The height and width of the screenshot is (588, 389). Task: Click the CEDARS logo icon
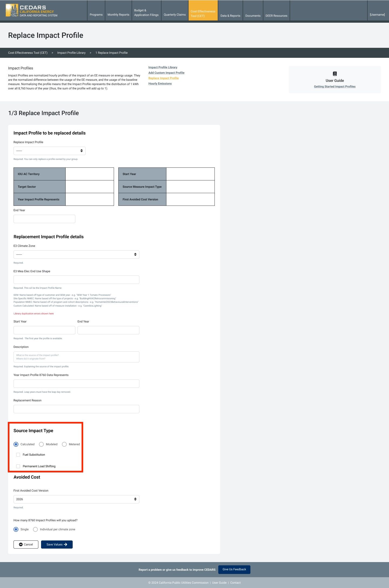[x=12, y=10]
